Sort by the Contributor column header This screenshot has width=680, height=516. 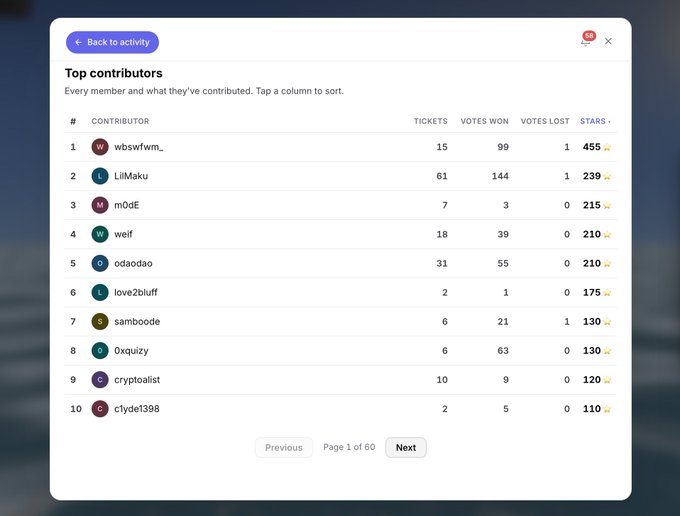click(120, 121)
